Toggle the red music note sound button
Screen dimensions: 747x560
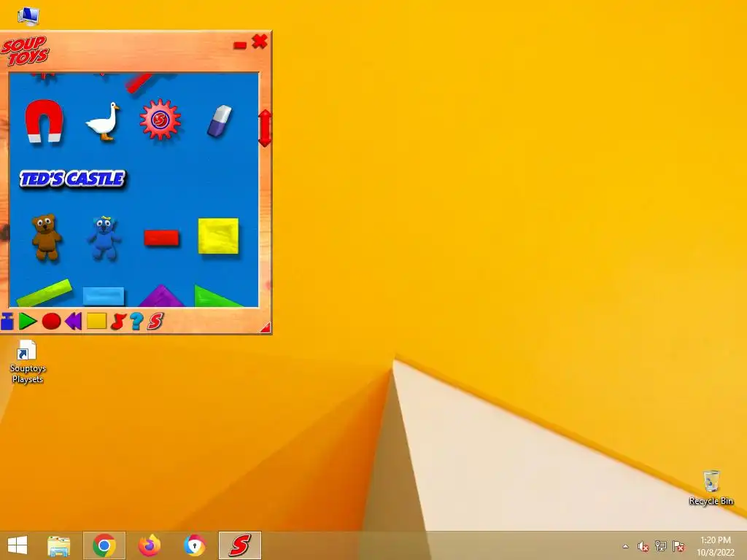pyautogui.click(x=118, y=322)
